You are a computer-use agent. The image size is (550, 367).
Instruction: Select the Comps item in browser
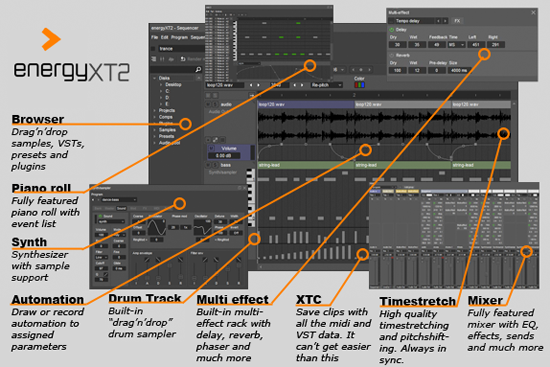point(166,117)
